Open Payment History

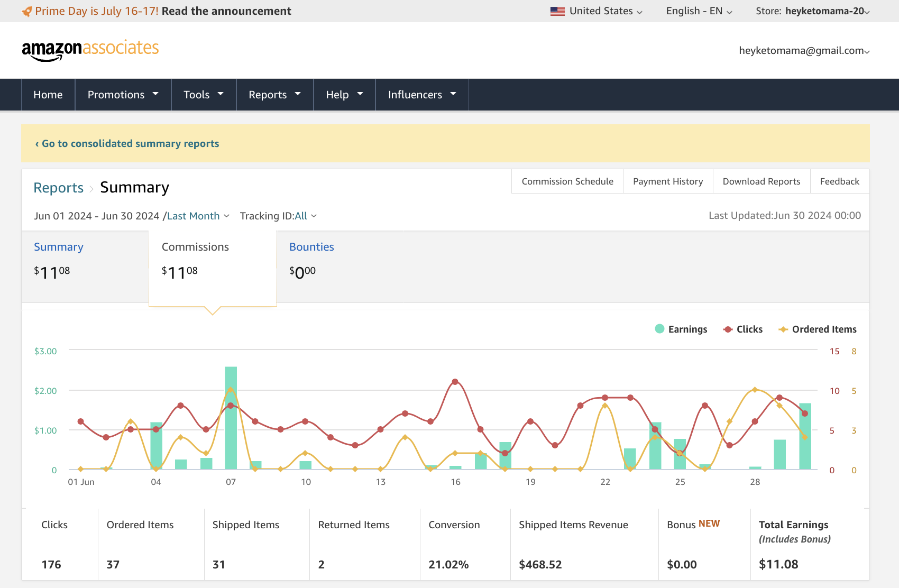click(x=668, y=181)
